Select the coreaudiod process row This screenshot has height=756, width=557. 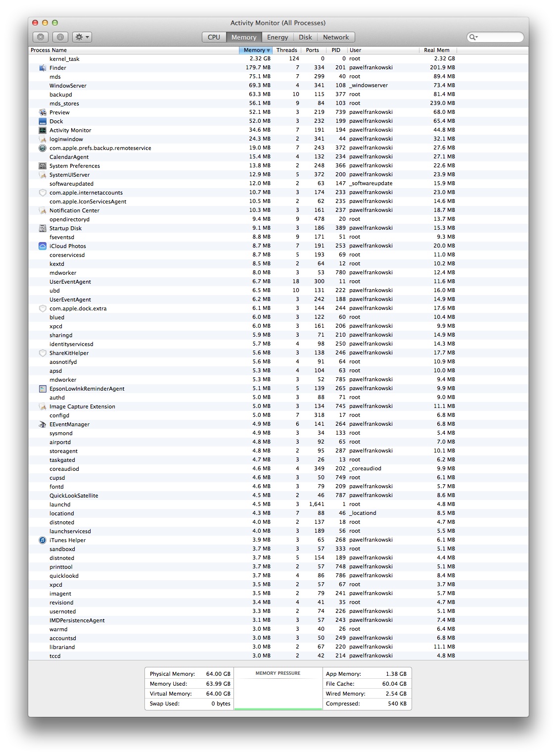click(x=278, y=469)
